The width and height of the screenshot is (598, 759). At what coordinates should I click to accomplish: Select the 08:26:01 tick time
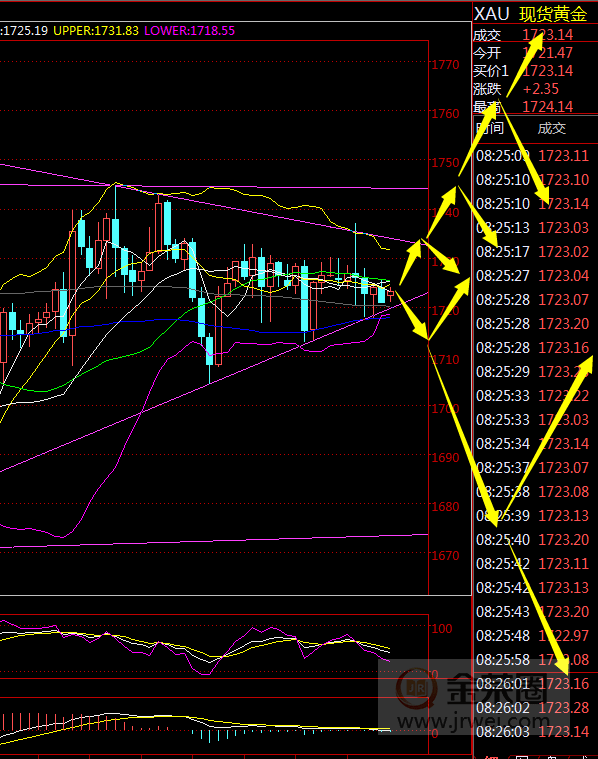click(x=503, y=684)
